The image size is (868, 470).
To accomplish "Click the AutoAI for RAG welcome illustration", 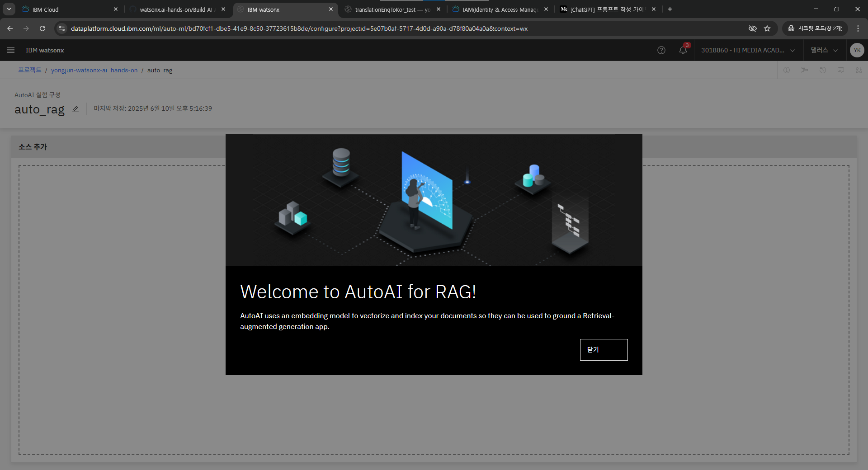I will [x=434, y=200].
